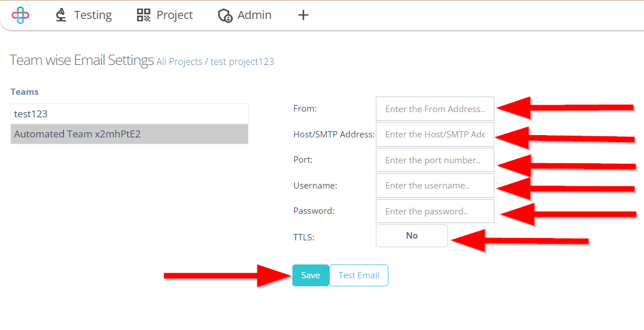Toggle the TTLS switch showing No

click(411, 236)
